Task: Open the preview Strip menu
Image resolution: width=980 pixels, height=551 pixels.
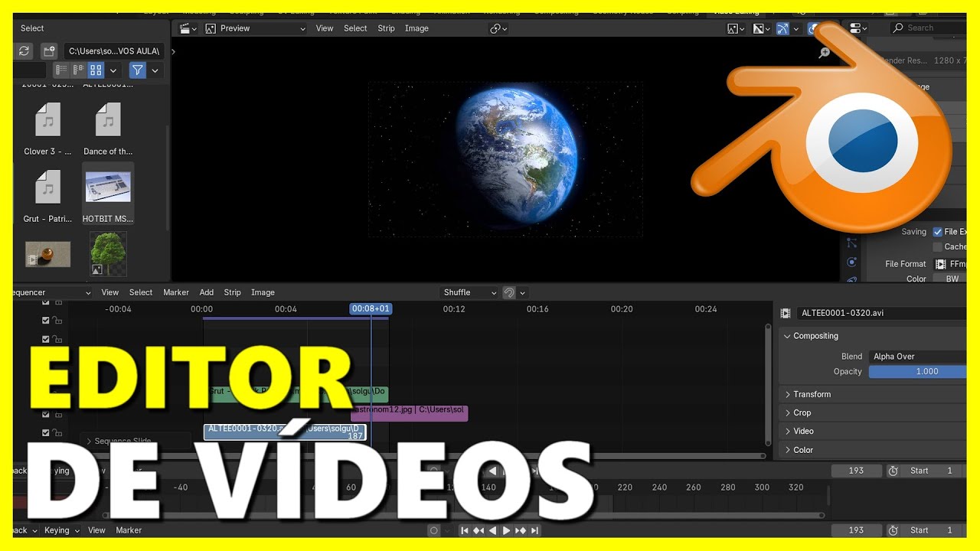Action: (386, 28)
